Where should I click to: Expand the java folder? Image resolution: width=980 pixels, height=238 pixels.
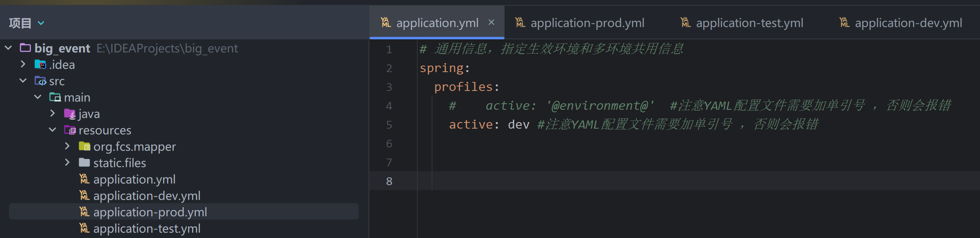(x=52, y=113)
